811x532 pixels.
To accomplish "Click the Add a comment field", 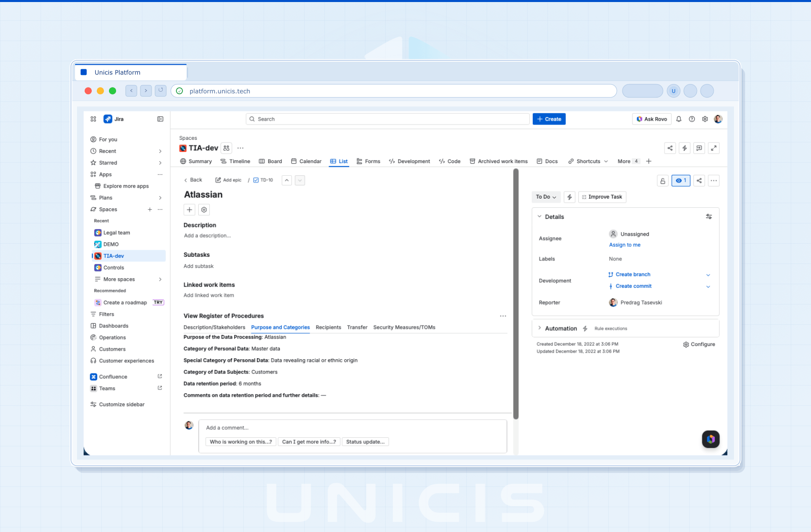I will pyautogui.click(x=353, y=428).
